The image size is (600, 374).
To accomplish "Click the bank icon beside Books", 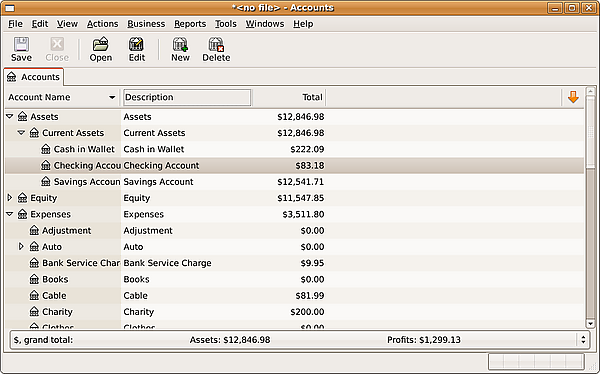I will tap(34, 279).
